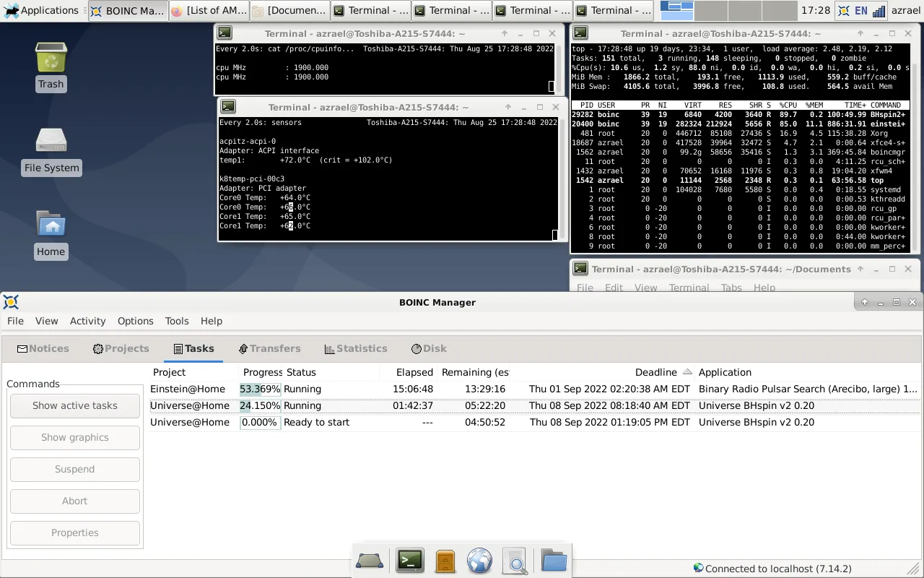
Task: Click clock showing 17:28
Action: [816, 11]
